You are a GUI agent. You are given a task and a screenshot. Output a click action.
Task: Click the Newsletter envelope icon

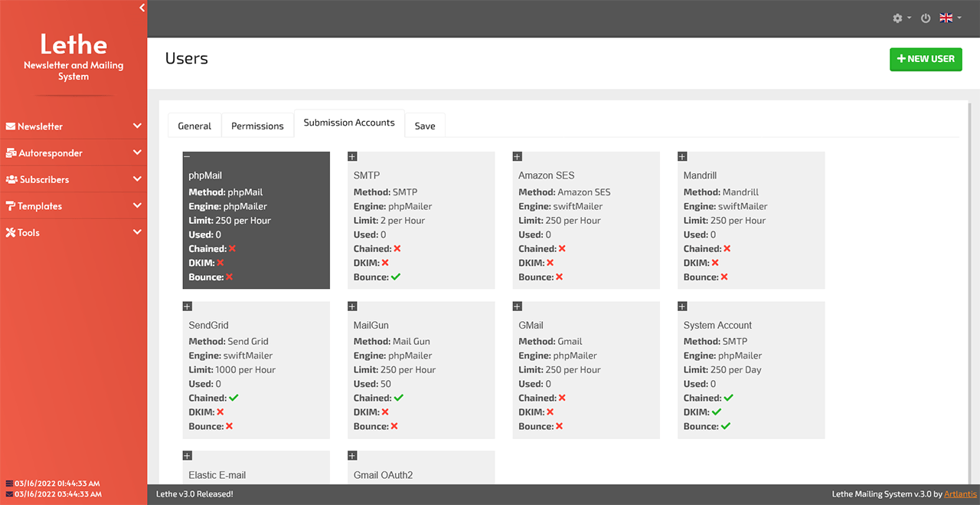click(x=11, y=126)
